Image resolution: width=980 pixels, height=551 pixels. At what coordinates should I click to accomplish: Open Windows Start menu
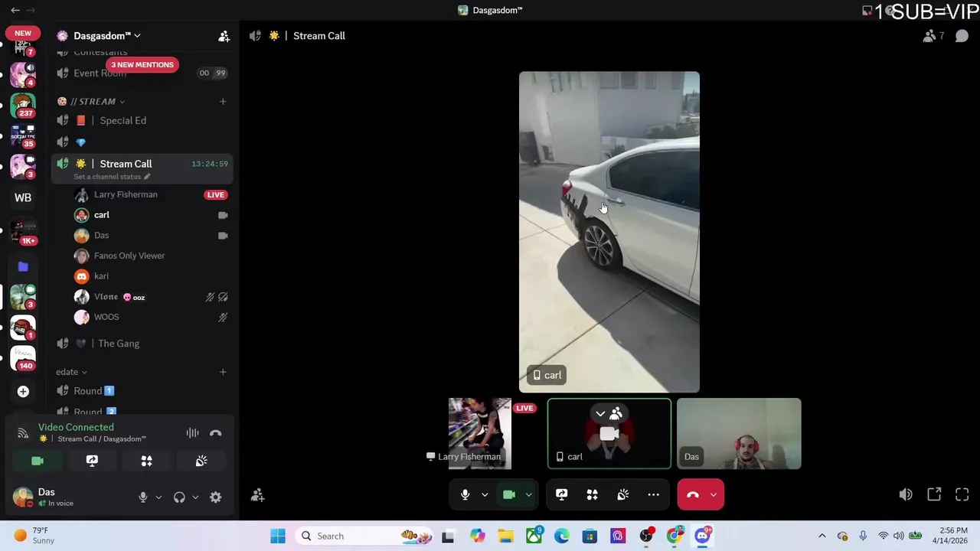pos(277,536)
